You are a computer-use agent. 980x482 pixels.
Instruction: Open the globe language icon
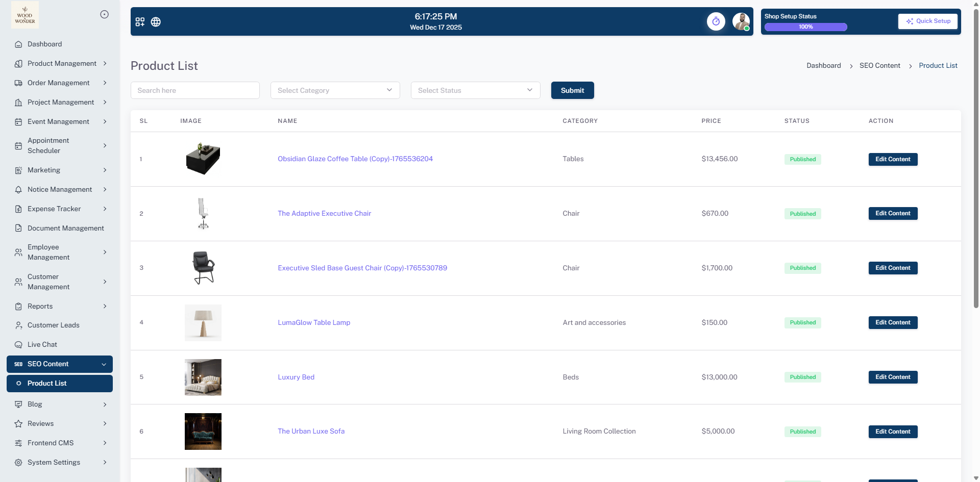156,22
